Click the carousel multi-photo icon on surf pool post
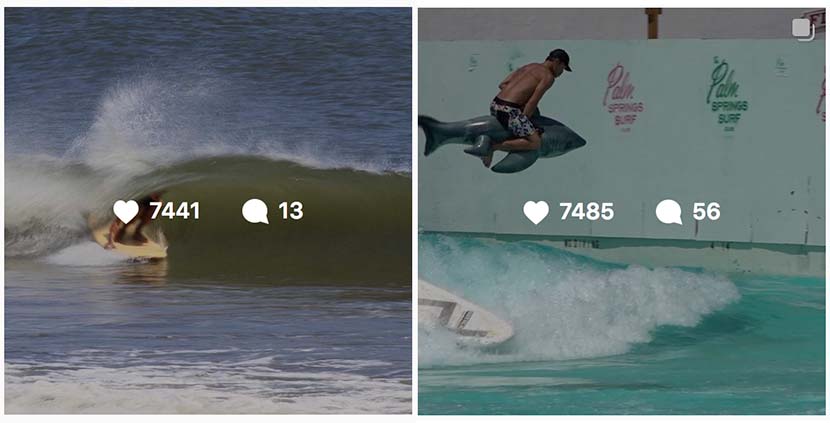This screenshot has height=423, width=830. (x=803, y=29)
